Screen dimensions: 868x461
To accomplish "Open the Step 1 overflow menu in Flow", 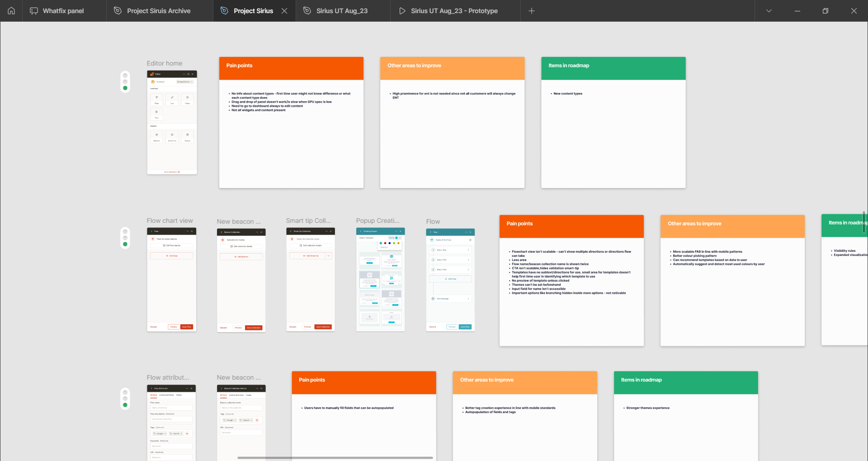I will click(x=468, y=250).
